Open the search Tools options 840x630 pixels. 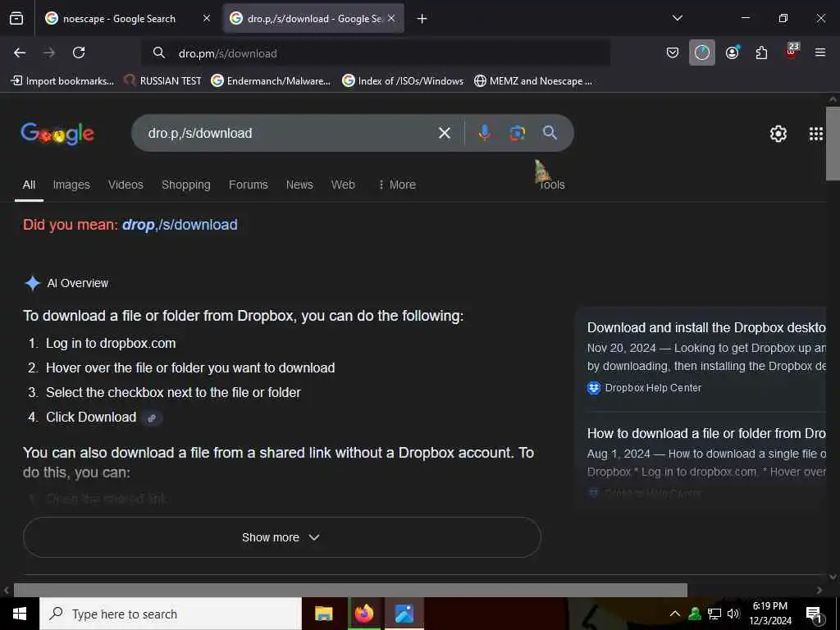coord(552,185)
